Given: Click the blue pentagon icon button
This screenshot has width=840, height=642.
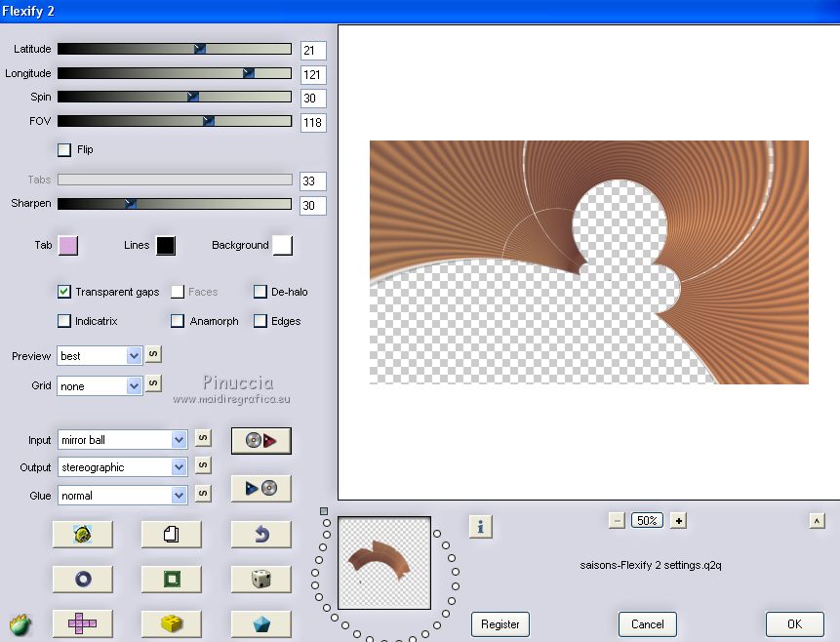Looking at the screenshot, I should point(261,623).
